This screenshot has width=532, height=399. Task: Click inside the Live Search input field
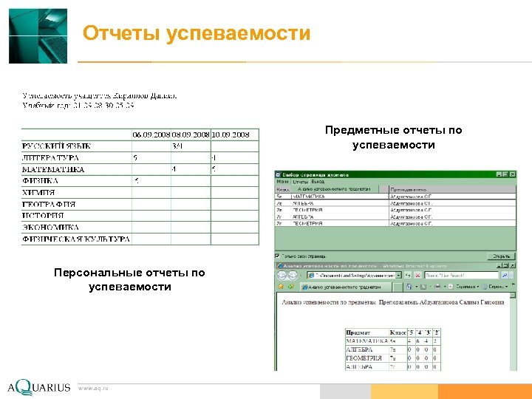[462, 276]
